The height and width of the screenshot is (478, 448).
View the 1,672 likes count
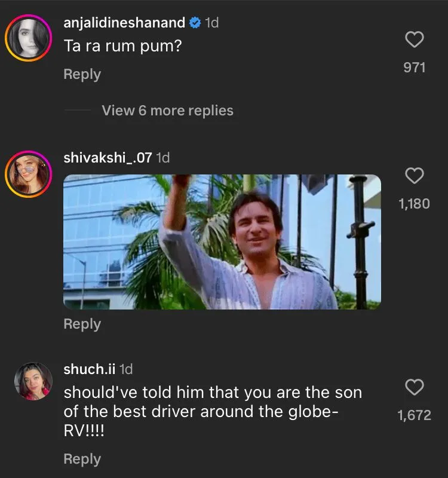pos(415,415)
